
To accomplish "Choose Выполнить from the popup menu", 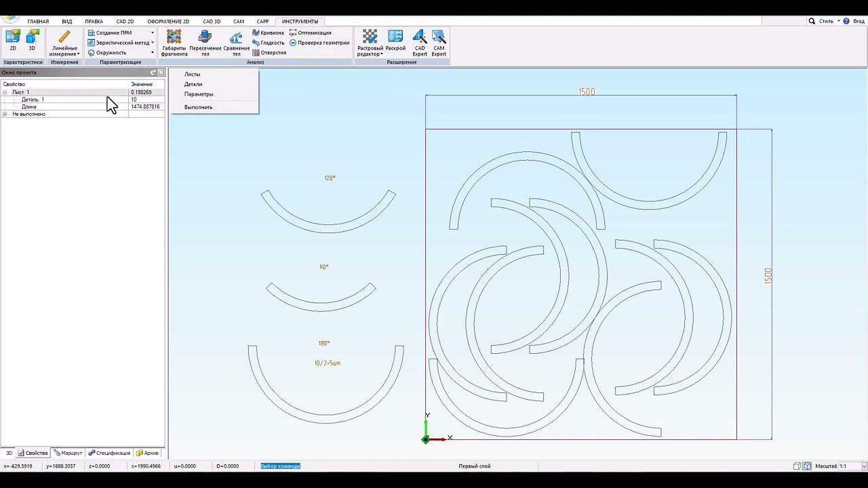I will 198,107.
